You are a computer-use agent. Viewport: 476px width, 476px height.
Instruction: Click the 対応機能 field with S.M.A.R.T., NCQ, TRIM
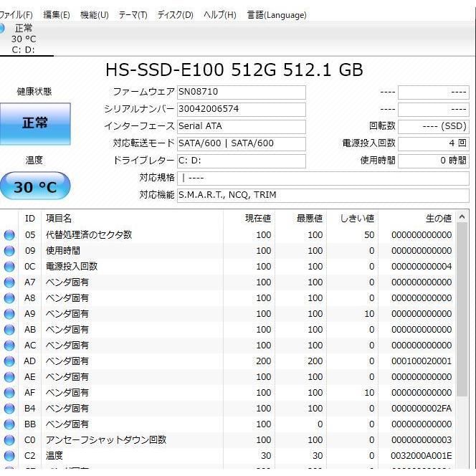(x=323, y=195)
